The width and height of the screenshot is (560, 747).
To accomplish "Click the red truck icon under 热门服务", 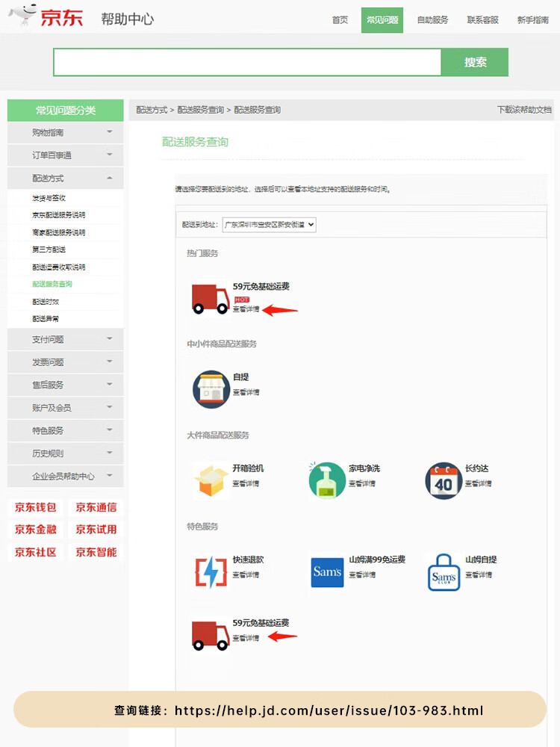I will 211,299.
